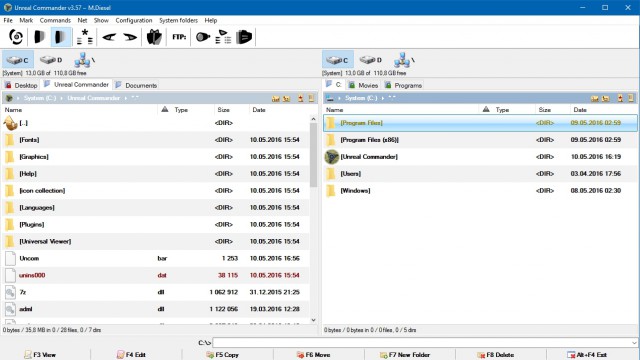Go back using the left arrow icon
The height and width of the screenshot is (360, 640).
coord(109,37)
